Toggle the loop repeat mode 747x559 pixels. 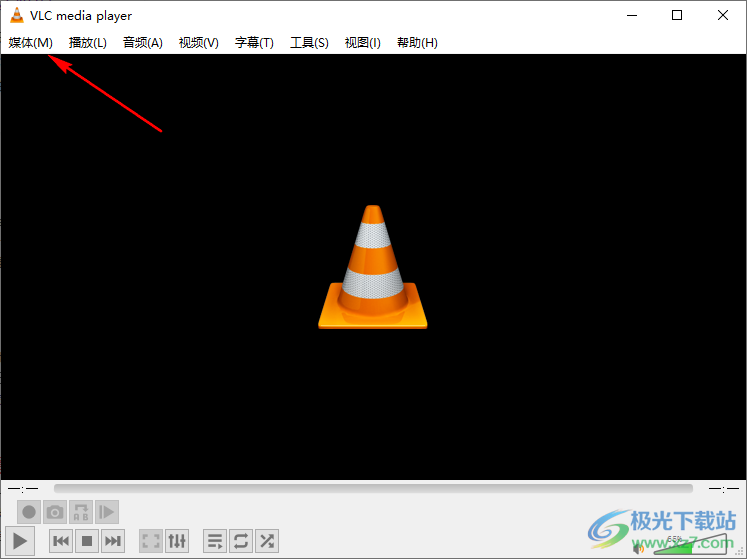click(x=241, y=541)
